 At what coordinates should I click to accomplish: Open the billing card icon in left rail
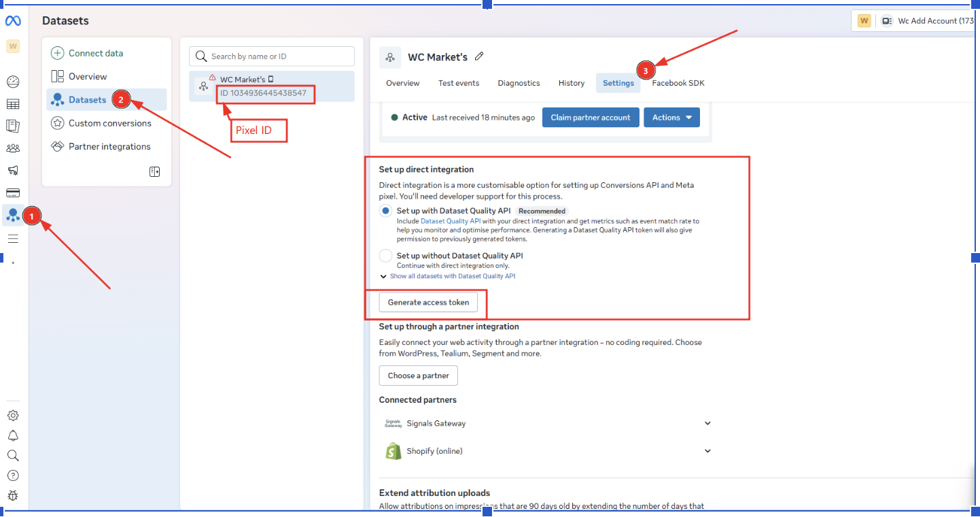pos(13,193)
